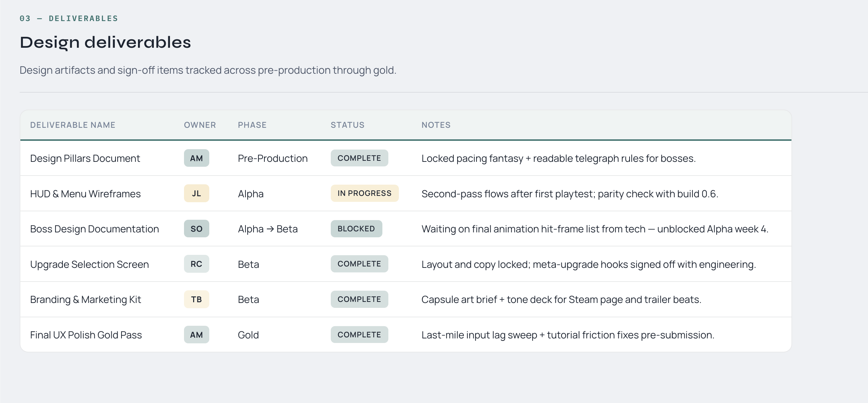
Task: Click the COMPLETE status for Design Pillars Document
Action: pyautogui.click(x=359, y=158)
